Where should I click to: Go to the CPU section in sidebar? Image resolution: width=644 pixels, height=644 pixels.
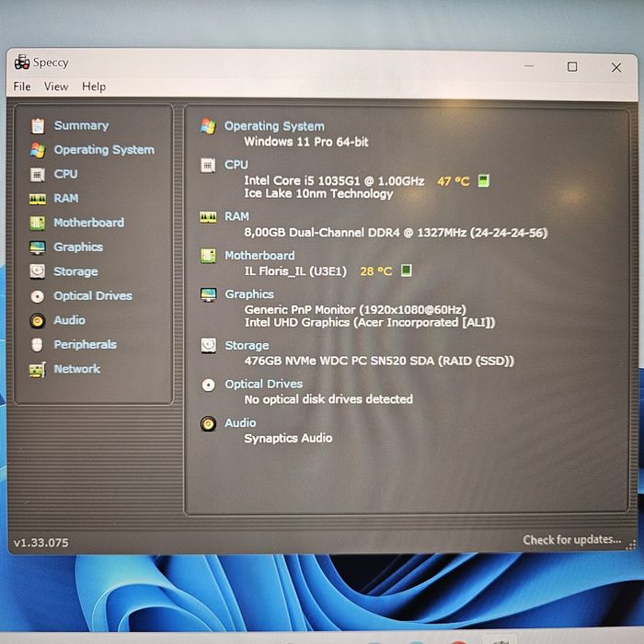(x=65, y=174)
